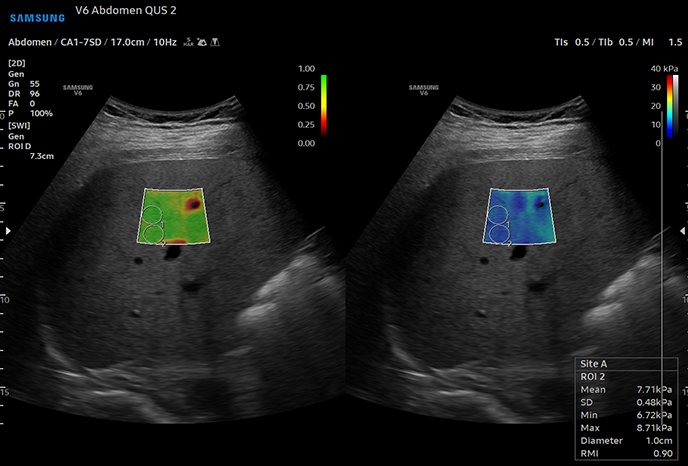
Task: Click the last status icon after 10Hz
Action: point(216,43)
